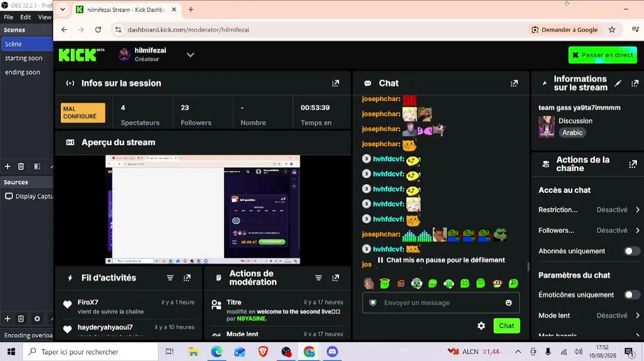Viewport: 644px width, 361px height.
Task: Add a source in OBS Sources panel
Action: click(8, 319)
